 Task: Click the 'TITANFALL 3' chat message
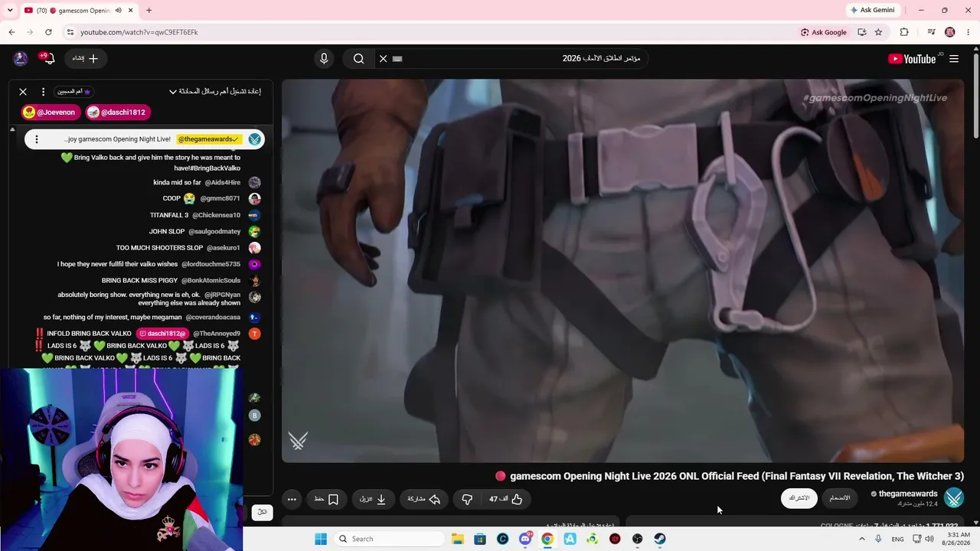click(x=169, y=216)
